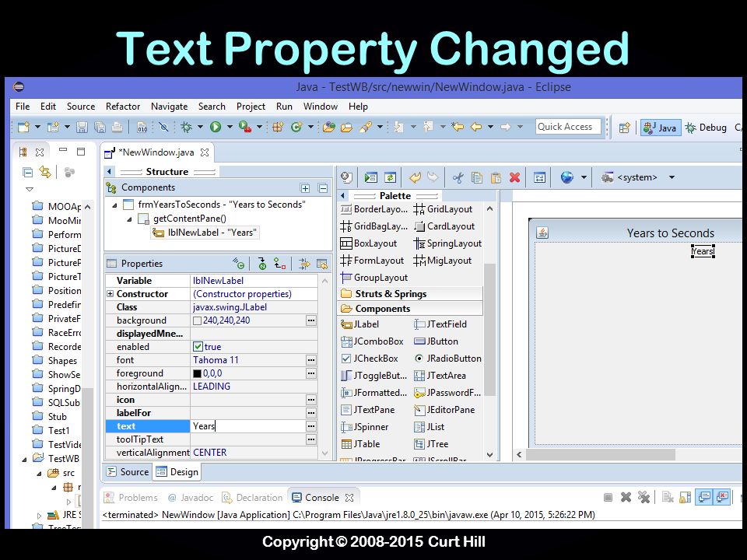Open the look-and-feel <system> dropdown
Screen dimensions: 747x560
(672, 177)
